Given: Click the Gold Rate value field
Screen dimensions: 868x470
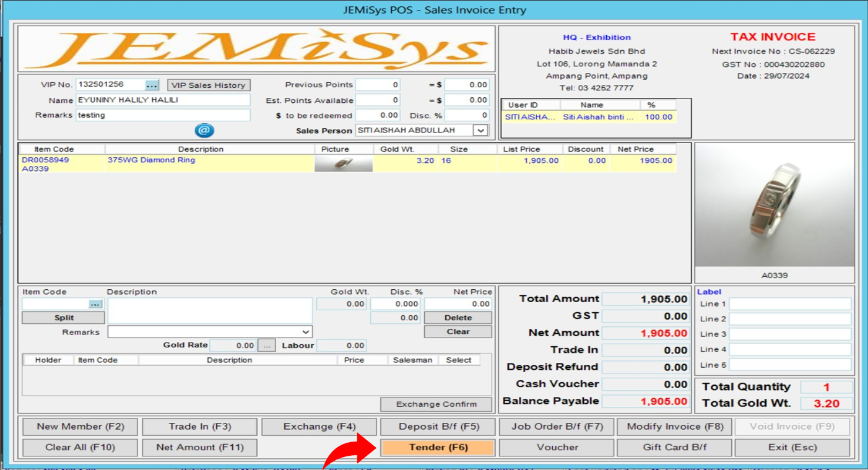Looking at the screenshot, I should coord(233,346).
